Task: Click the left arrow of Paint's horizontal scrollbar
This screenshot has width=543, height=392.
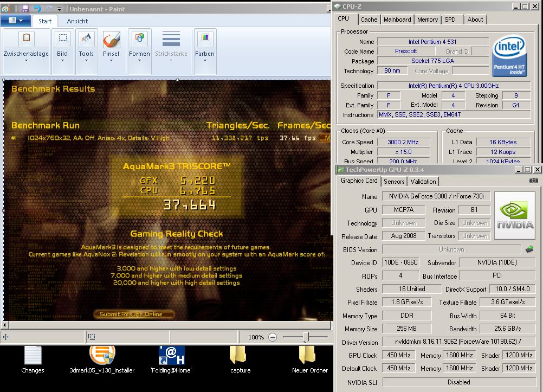Action: (4, 325)
